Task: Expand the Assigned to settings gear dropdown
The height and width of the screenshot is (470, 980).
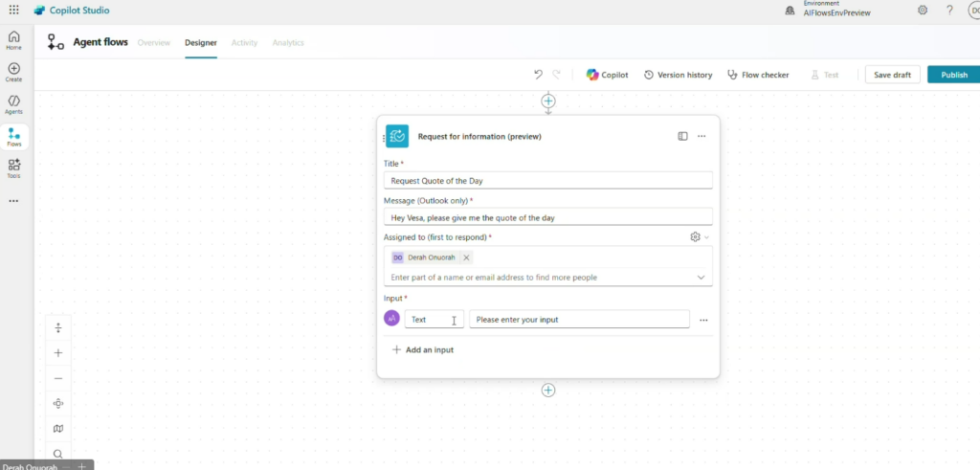Action: pos(699,236)
